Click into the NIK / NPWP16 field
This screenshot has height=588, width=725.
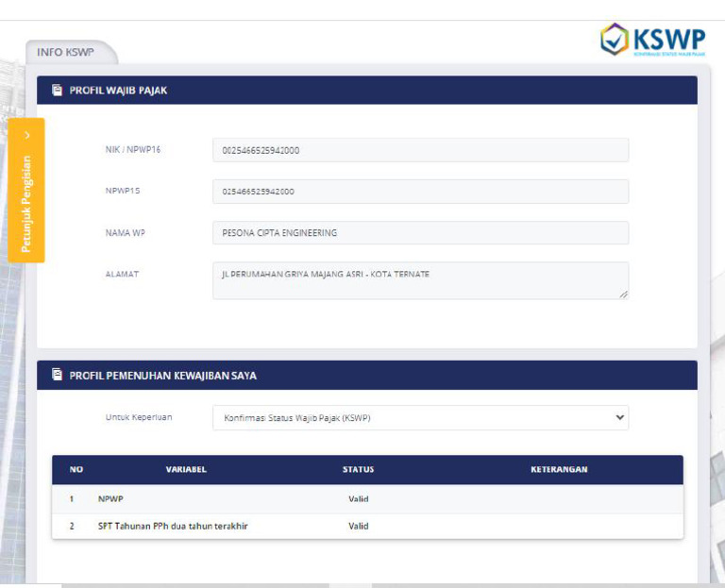420,150
